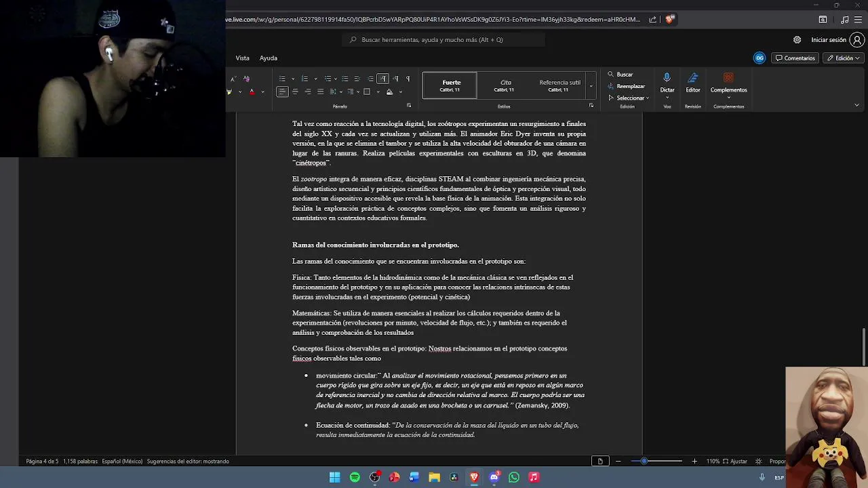Click Reemplazar in Edición group
The width and height of the screenshot is (868, 488).
pos(627,86)
